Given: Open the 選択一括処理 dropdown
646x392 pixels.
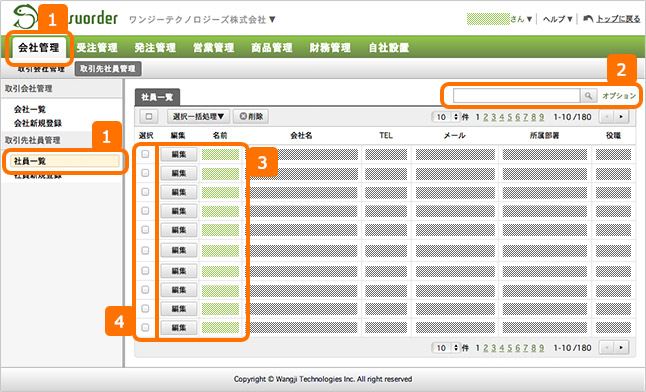Looking at the screenshot, I should 198,117.
